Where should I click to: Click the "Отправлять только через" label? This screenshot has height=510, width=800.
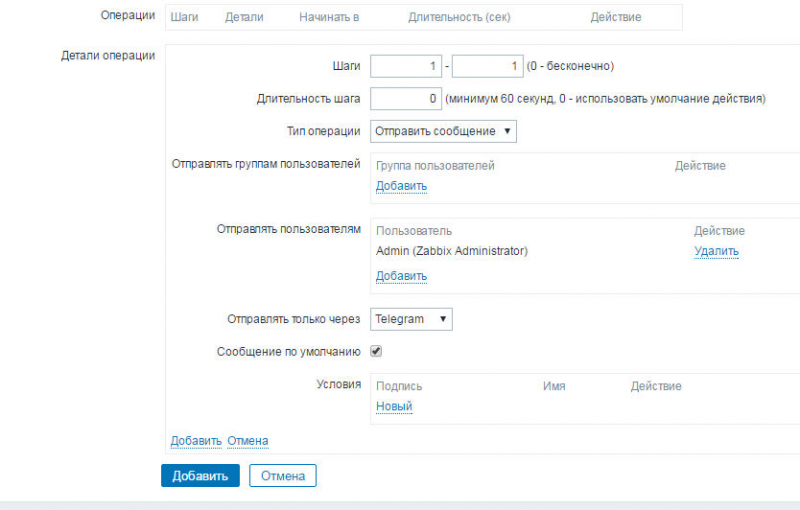click(x=294, y=319)
